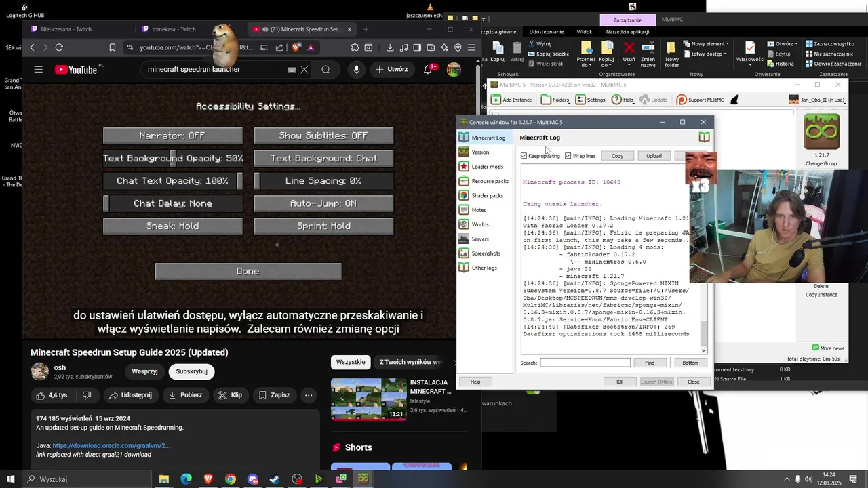
Task: Expand Otwórz dropdown in File Explorer
Action: pos(784,43)
